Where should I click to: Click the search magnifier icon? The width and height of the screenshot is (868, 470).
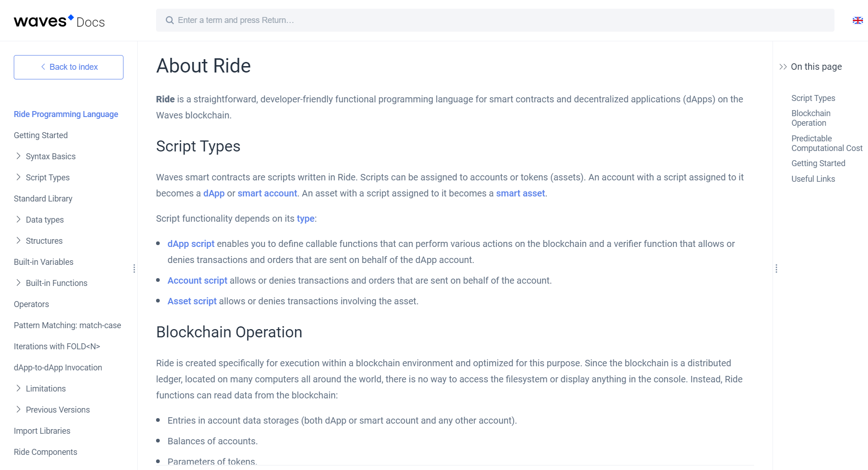tap(169, 20)
